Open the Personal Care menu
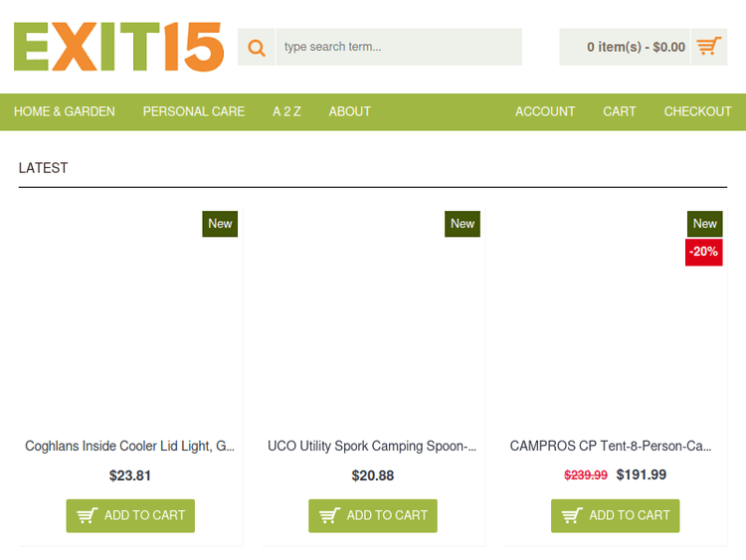The image size is (746, 560). [194, 111]
